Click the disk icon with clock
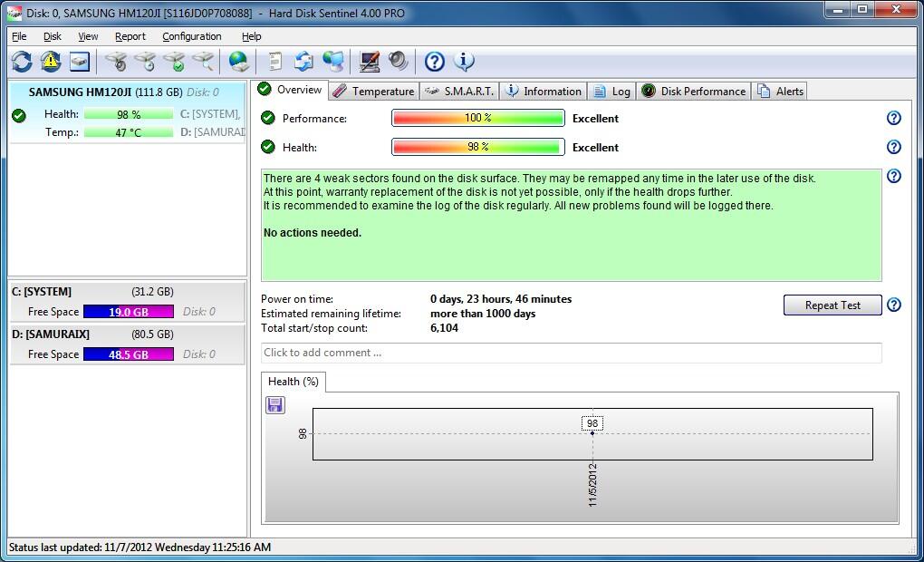Image resolution: width=924 pixels, height=562 pixels. click(x=145, y=62)
